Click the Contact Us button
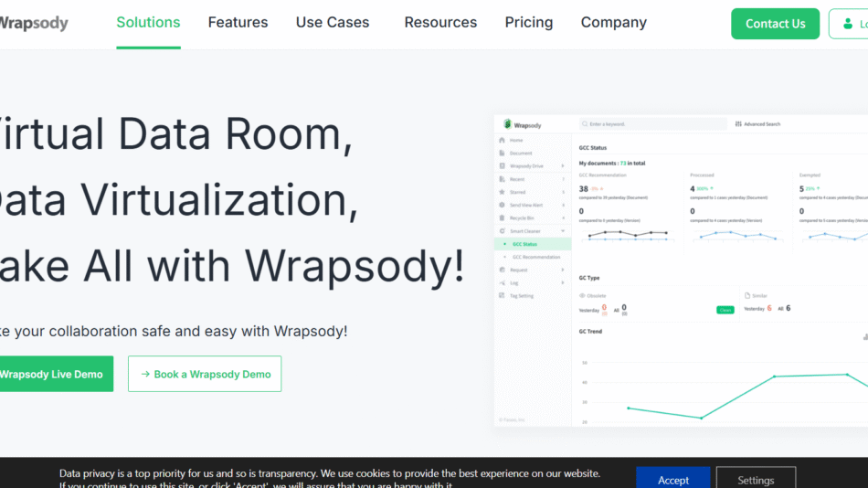The image size is (868, 488). coord(775,24)
